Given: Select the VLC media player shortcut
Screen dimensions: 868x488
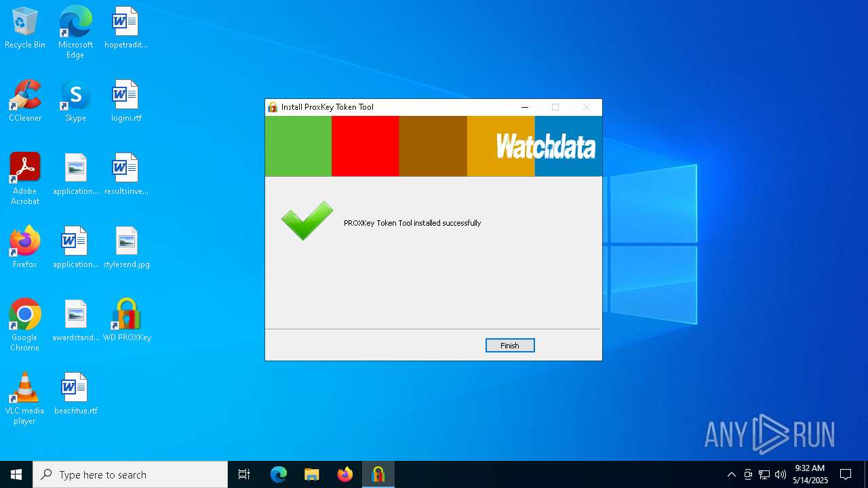Looking at the screenshot, I should coord(25,399).
